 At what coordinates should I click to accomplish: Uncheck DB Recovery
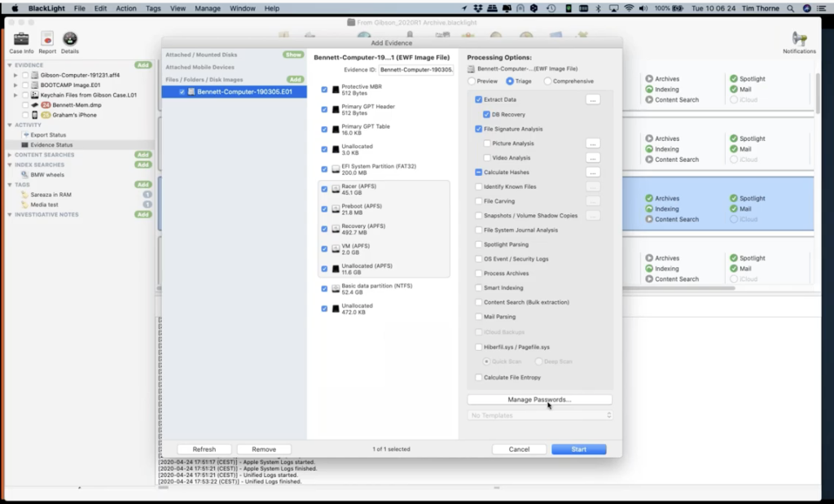click(486, 114)
